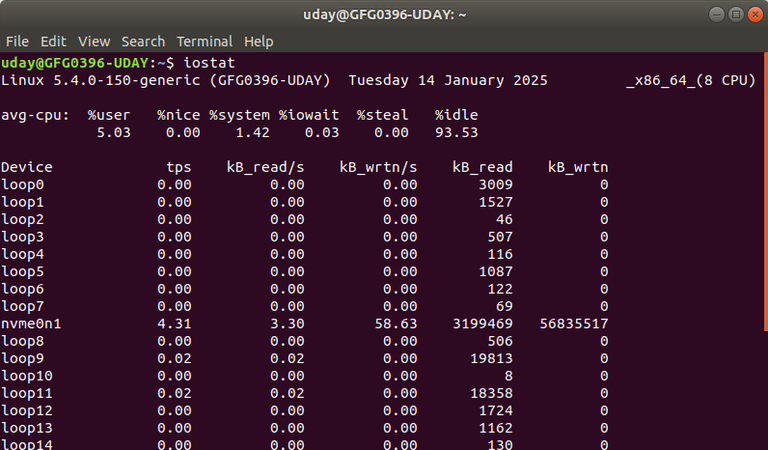Viewport: 768px width, 450px height.
Task: Click the loop2 device name
Action: click(x=23, y=219)
